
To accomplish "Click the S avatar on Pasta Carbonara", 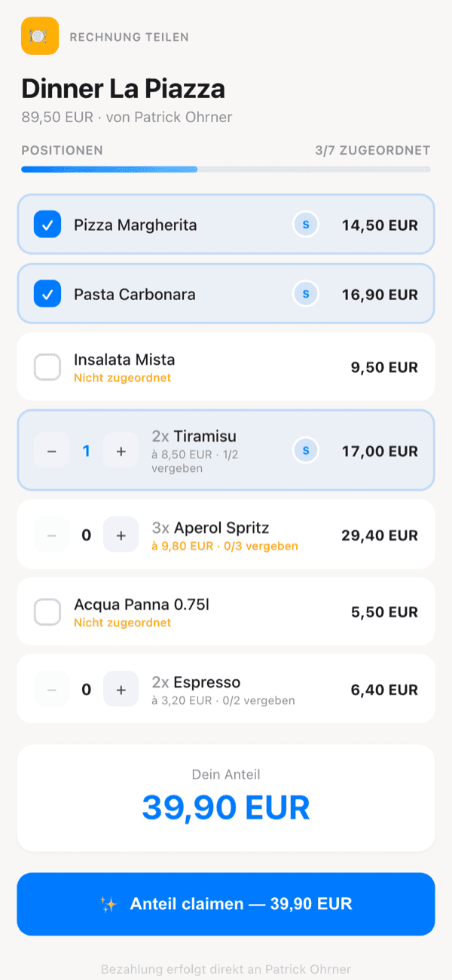I will click(306, 294).
